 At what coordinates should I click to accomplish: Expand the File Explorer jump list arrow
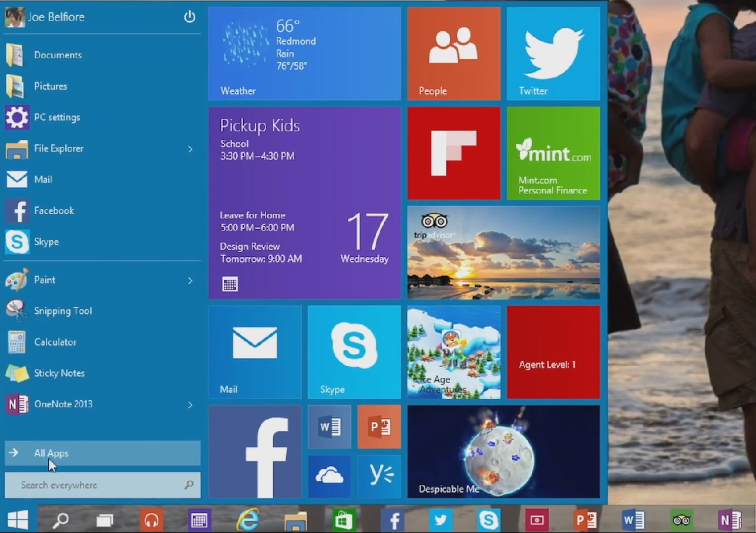point(190,149)
